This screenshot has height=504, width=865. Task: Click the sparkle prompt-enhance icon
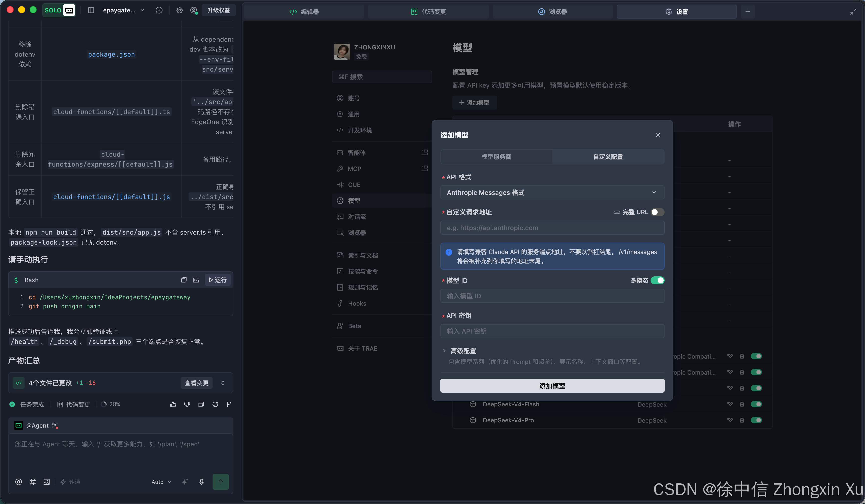pyautogui.click(x=185, y=482)
